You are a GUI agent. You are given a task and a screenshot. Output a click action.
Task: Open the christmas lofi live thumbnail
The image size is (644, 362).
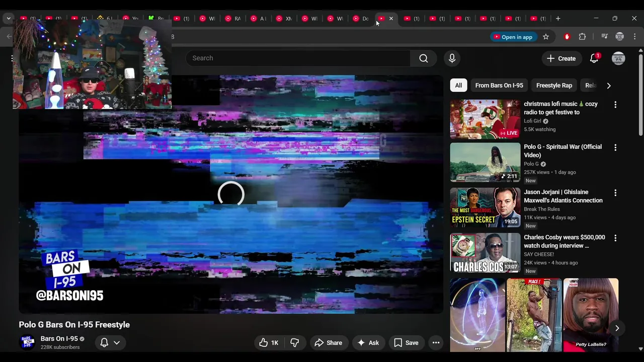click(485, 119)
